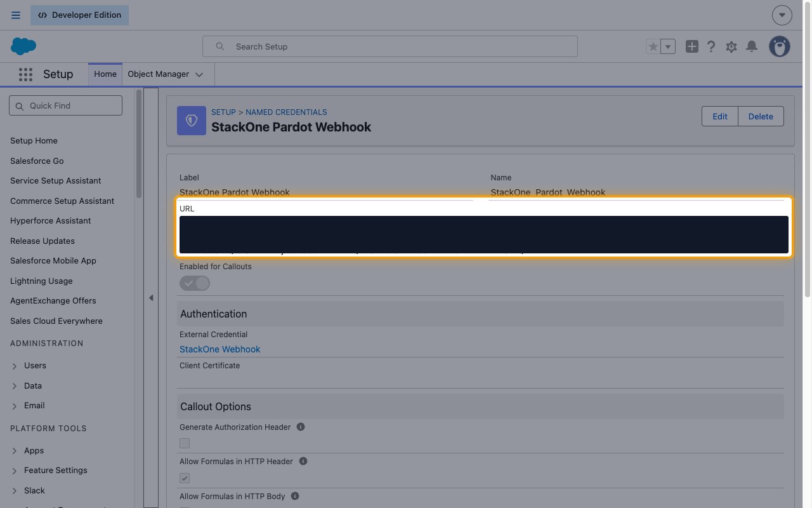Open the Help question mark icon

pyautogui.click(x=711, y=46)
